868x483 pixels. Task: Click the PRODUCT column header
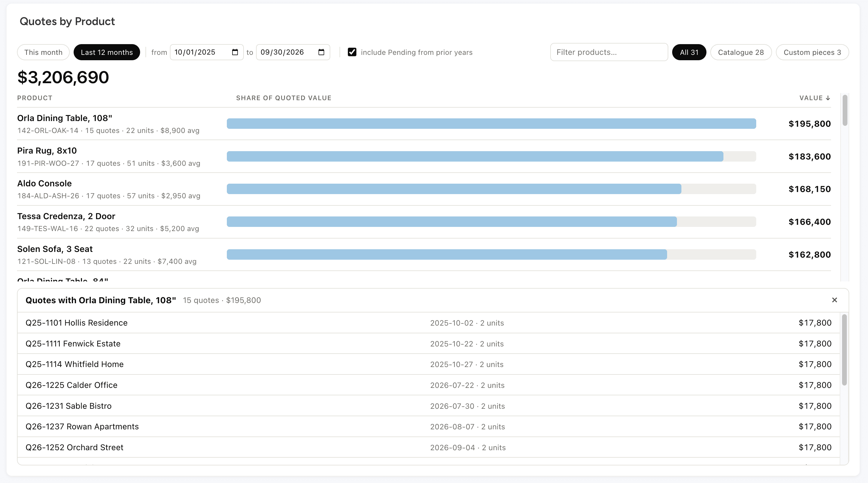click(x=35, y=98)
